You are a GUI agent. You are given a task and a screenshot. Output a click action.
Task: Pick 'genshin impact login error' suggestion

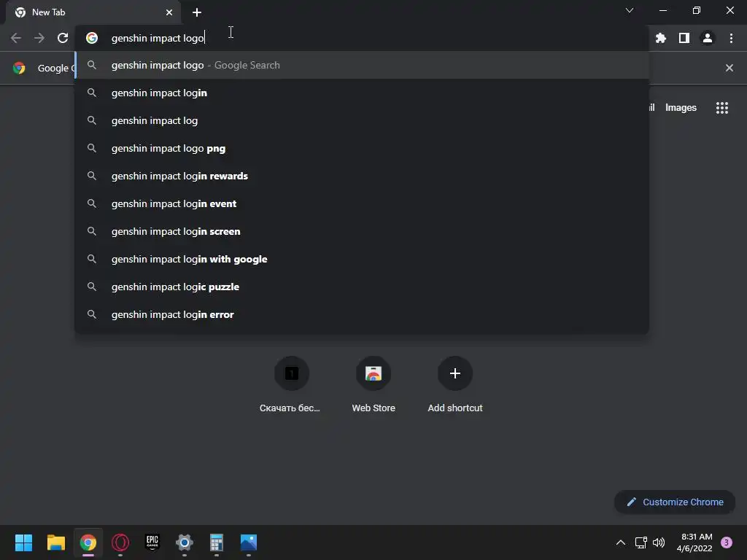click(362, 314)
